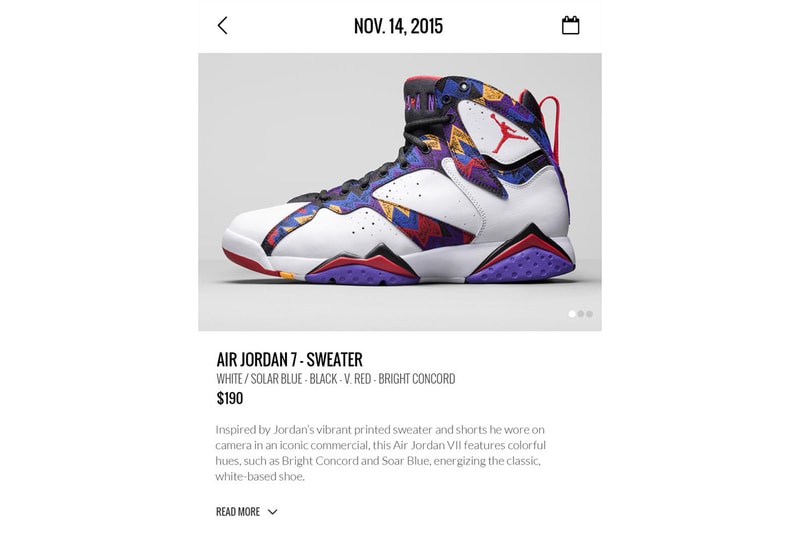
Task: Show the third carousel image dot
Action: (x=589, y=314)
